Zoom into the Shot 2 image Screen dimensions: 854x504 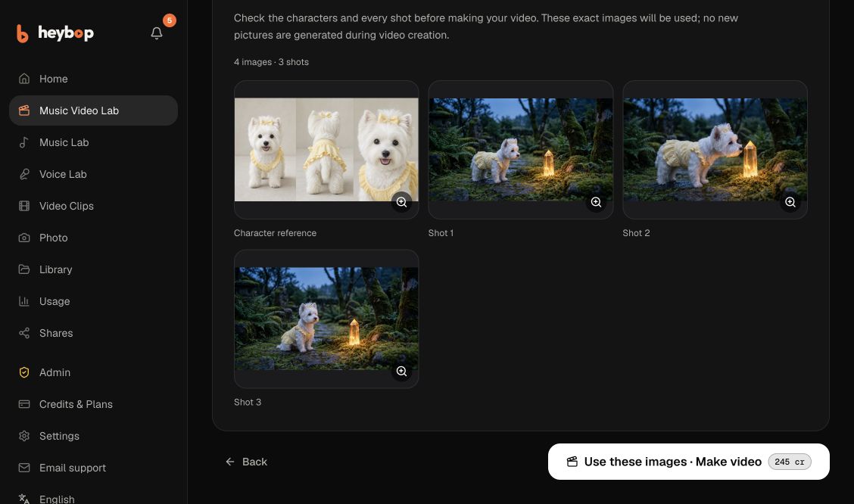click(790, 202)
